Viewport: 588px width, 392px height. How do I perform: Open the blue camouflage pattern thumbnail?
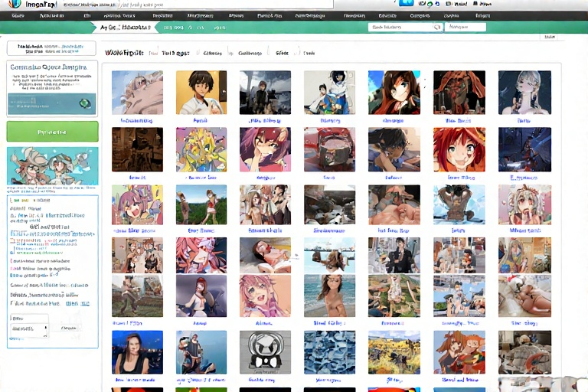click(330, 352)
